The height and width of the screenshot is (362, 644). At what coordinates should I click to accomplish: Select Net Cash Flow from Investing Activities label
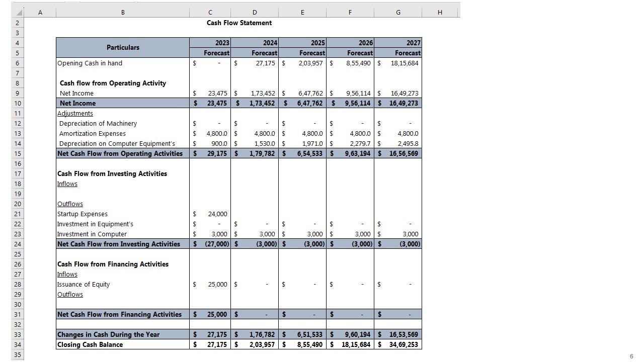point(119,244)
